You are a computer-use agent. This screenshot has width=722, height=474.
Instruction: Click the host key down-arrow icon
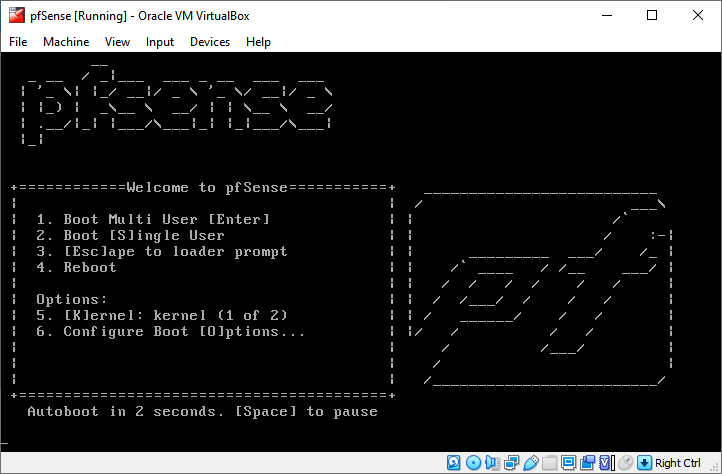coord(644,462)
